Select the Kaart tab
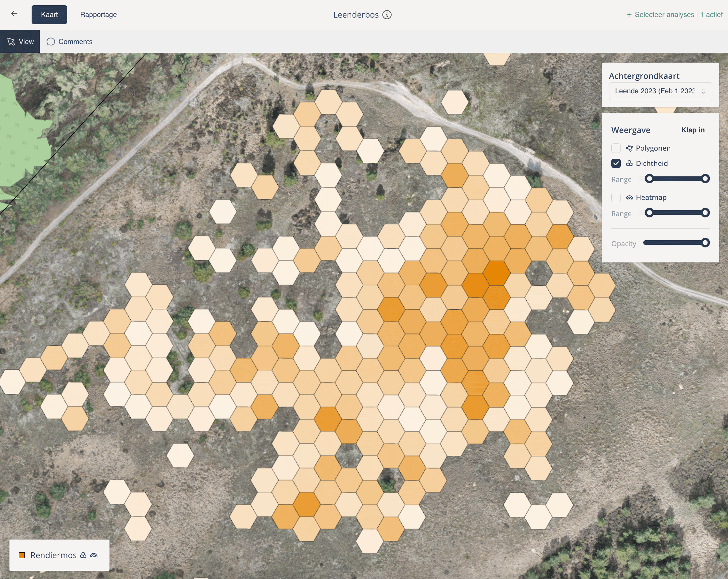This screenshot has height=579, width=728. pos(49,15)
